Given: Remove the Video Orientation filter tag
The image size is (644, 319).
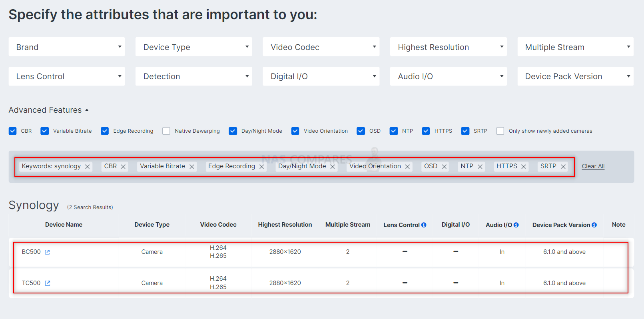Looking at the screenshot, I should click(407, 167).
